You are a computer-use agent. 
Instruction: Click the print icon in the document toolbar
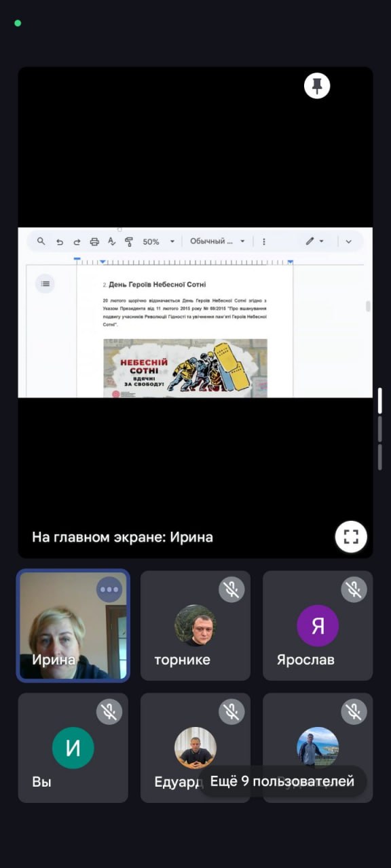tap(94, 241)
